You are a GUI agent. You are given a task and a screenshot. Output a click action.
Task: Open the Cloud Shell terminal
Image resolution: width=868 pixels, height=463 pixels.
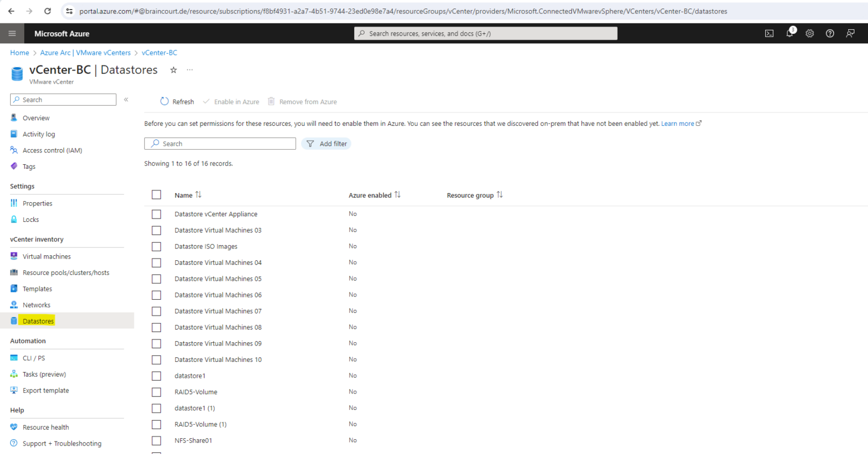[x=769, y=33]
